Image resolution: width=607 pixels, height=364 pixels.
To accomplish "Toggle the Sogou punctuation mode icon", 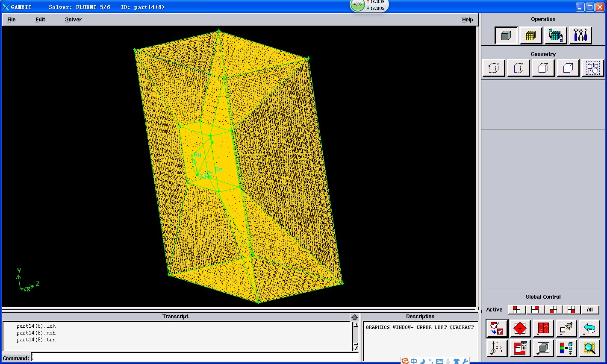I will click(x=430, y=361).
